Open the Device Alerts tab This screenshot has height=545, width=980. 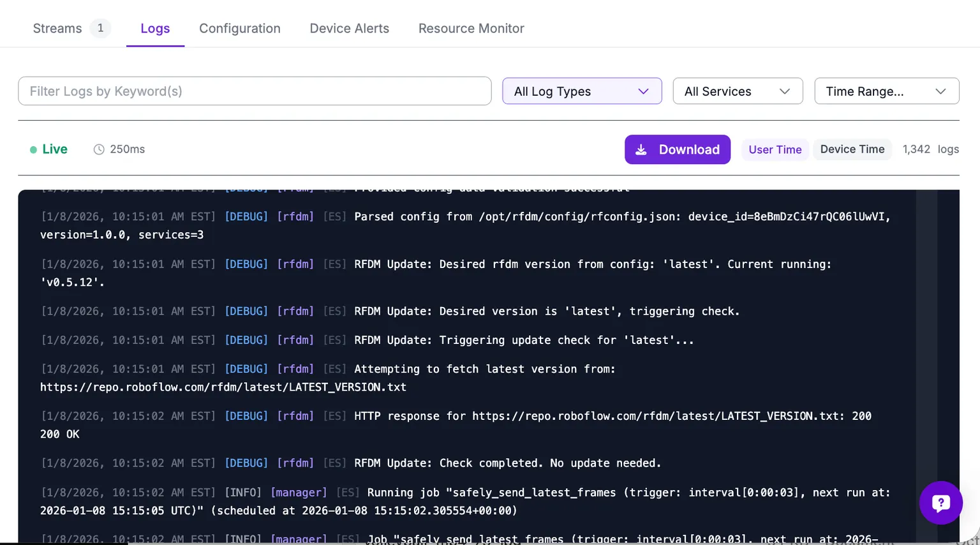[x=349, y=28]
